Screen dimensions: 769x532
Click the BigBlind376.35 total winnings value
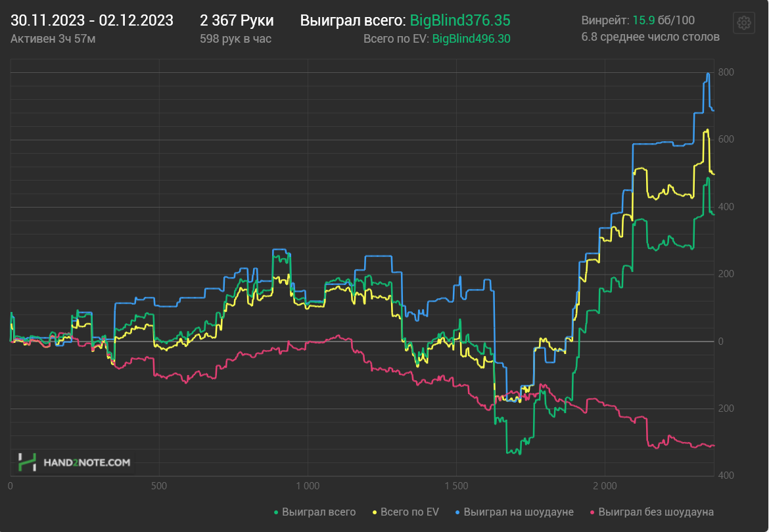(x=460, y=20)
